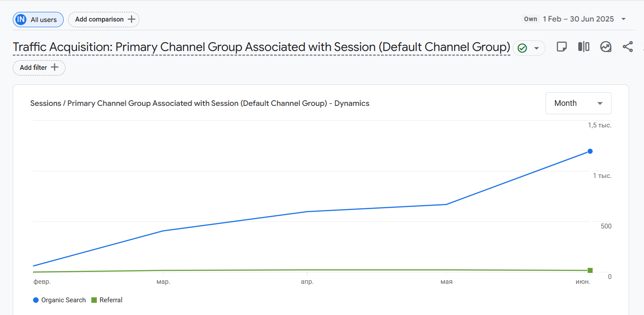Click the green Referral legend square

tap(94, 300)
